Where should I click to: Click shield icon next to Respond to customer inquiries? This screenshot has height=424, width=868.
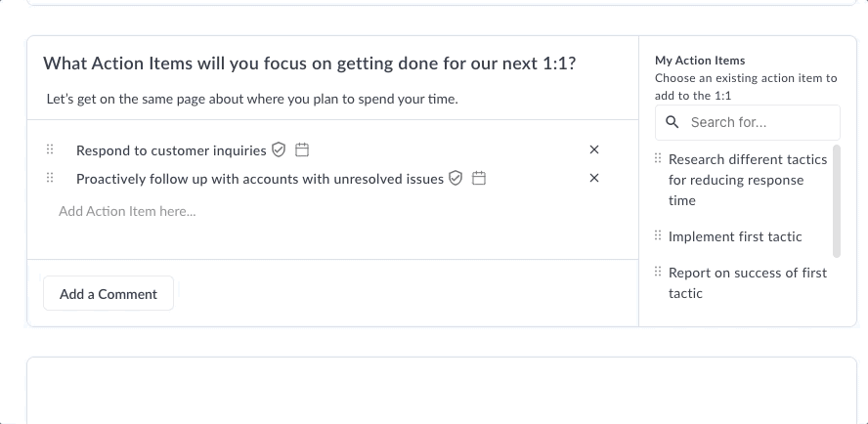click(279, 150)
